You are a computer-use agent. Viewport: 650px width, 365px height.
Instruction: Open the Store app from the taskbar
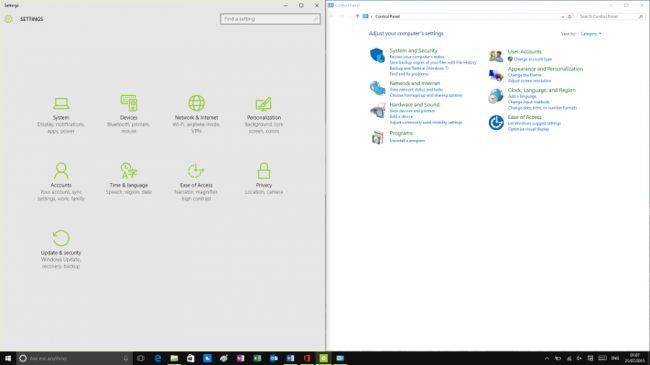191,358
